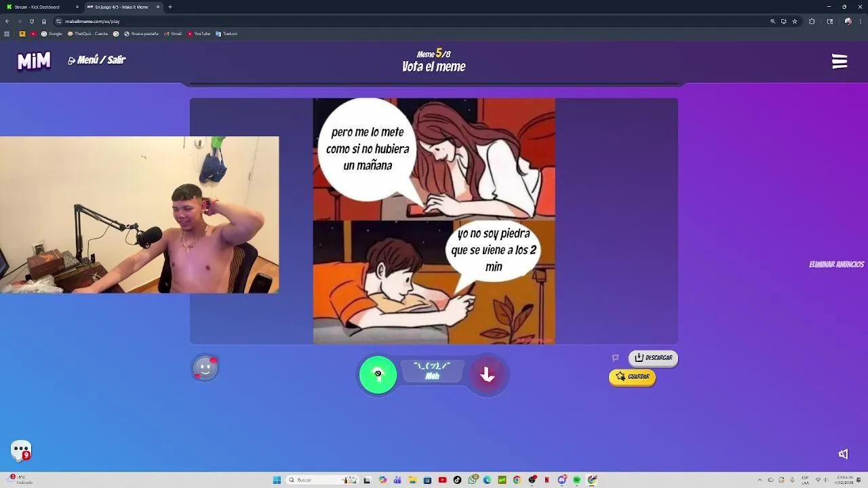
Task: Click the meme image
Action: tap(434, 221)
